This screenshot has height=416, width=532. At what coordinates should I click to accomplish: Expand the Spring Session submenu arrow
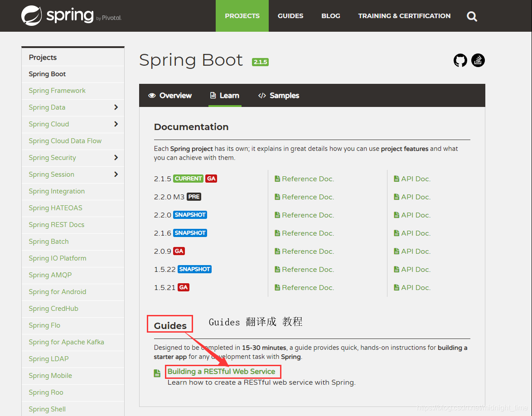[x=116, y=174]
